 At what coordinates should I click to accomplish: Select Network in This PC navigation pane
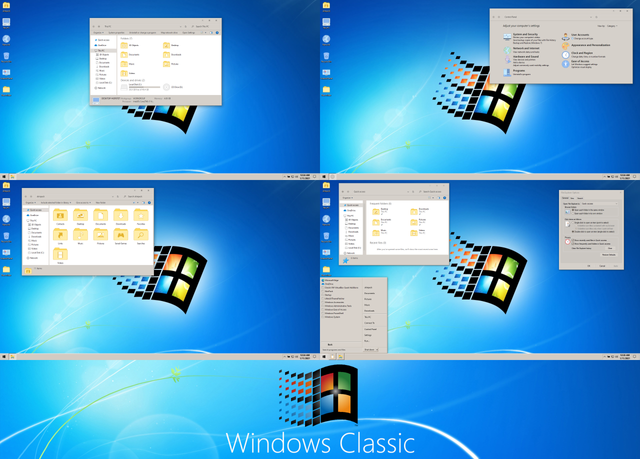tap(100, 88)
